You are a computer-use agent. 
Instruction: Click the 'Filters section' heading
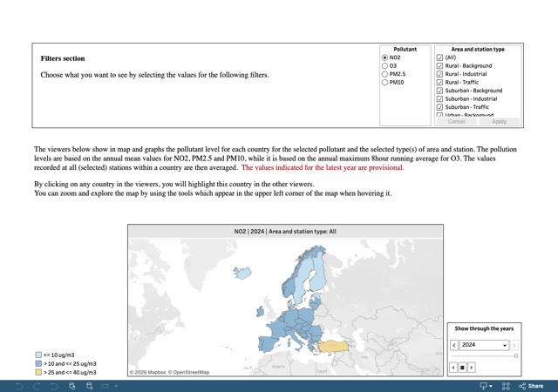point(63,58)
